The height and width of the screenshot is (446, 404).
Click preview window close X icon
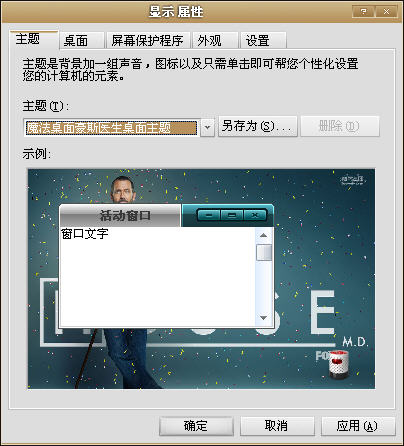255,215
